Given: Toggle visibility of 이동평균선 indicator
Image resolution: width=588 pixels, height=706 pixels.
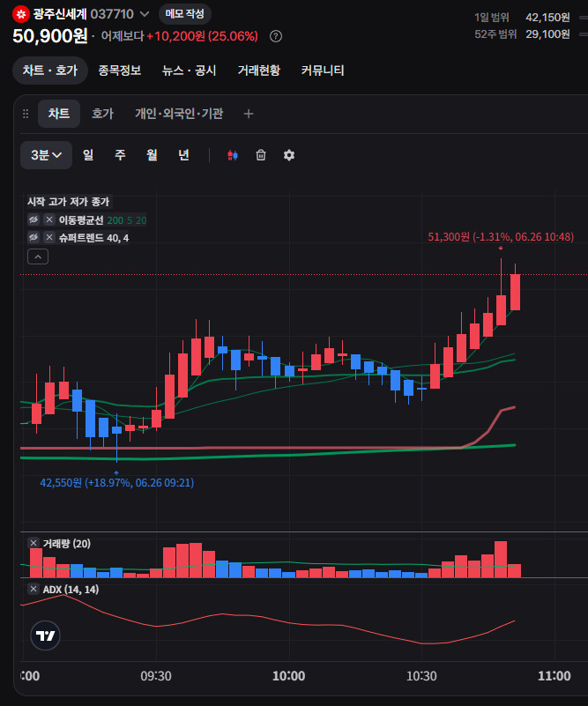Looking at the screenshot, I should coord(33,219).
